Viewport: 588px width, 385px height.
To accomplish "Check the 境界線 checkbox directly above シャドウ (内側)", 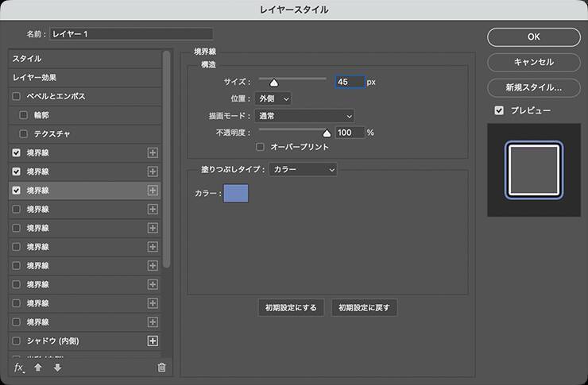I will coord(16,322).
